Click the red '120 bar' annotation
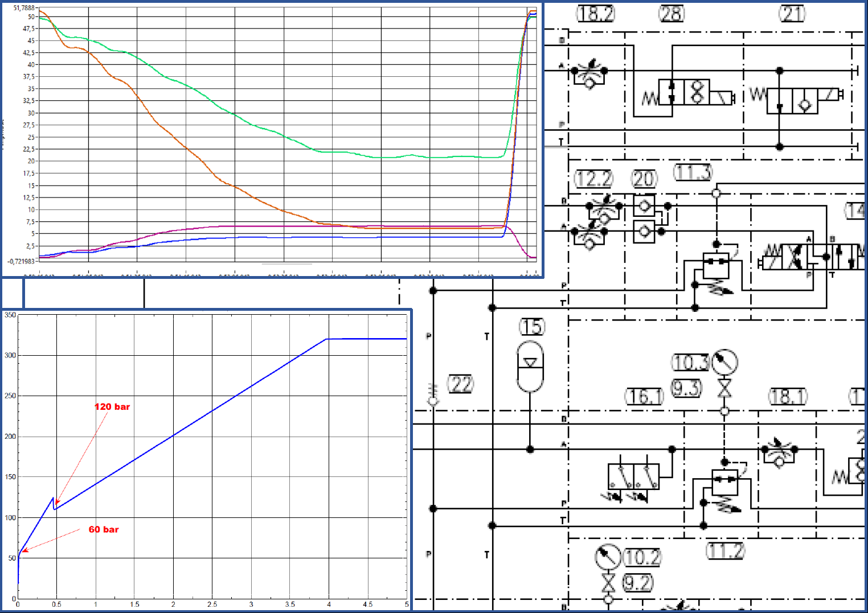The width and height of the screenshot is (868, 613). pyautogui.click(x=112, y=406)
